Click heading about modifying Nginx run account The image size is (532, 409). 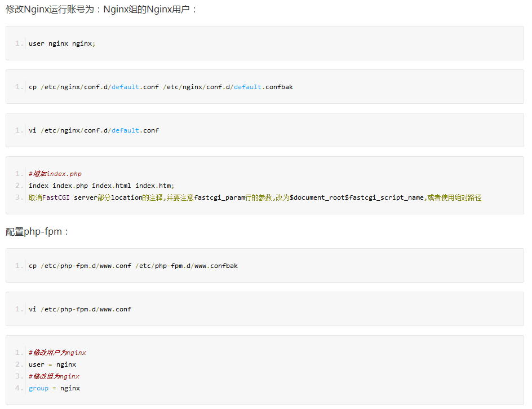pyautogui.click(x=101, y=9)
